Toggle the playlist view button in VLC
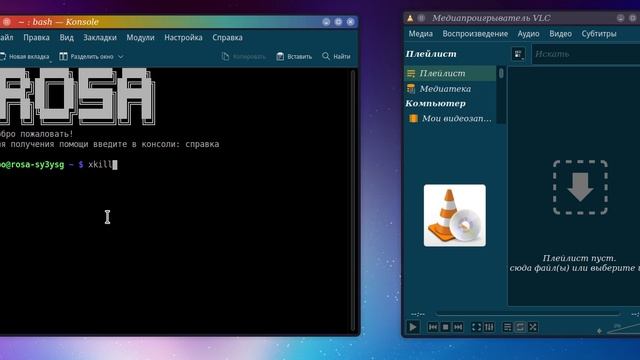 [507, 327]
